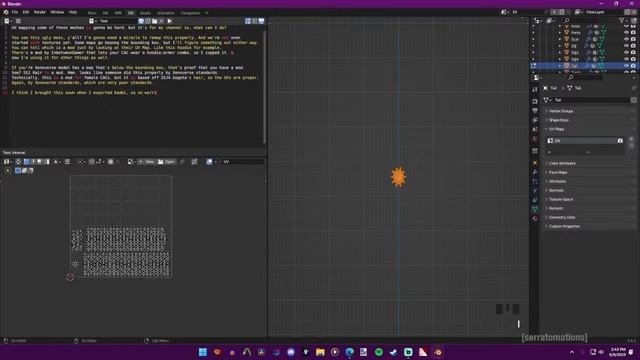Open the Tool properties tab
The height and width of the screenshot is (360, 640).
coord(535,89)
